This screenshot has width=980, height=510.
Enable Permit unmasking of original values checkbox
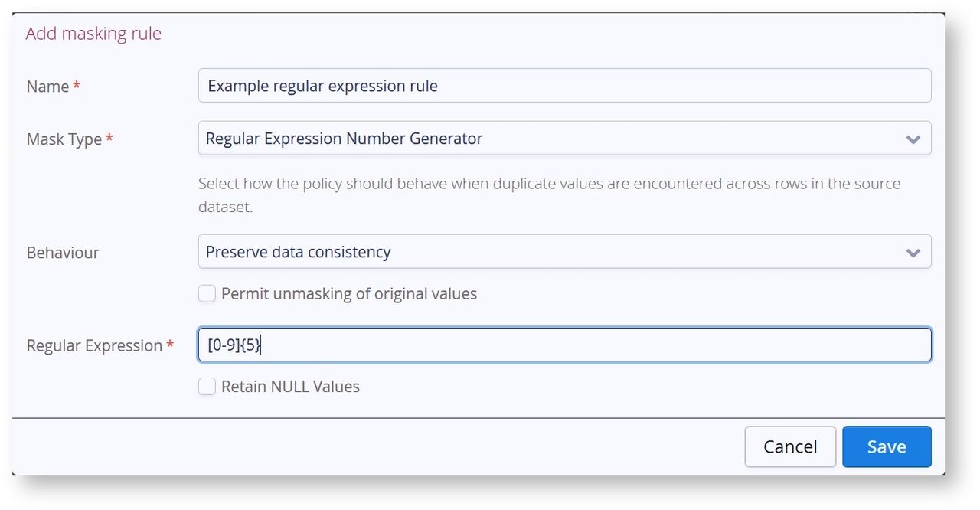pos(207,293)
